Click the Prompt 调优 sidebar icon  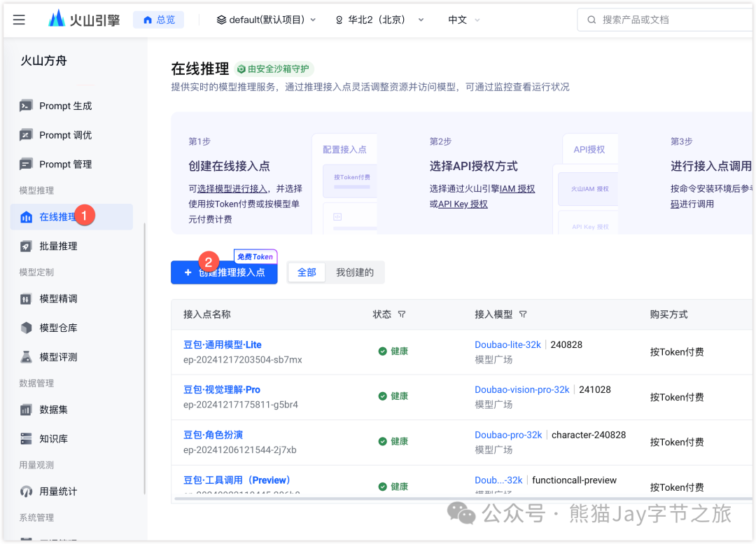(26, 135)
